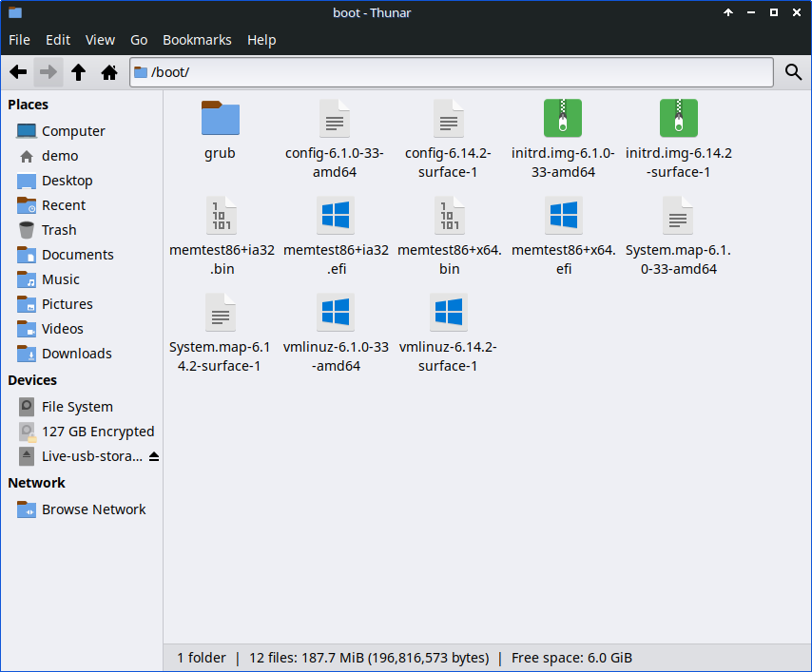Screen dimensions: 812x672
Task: Select initrd.img-6.1.0-33-amd64 archive icon
Action: [x=563, y=118]
